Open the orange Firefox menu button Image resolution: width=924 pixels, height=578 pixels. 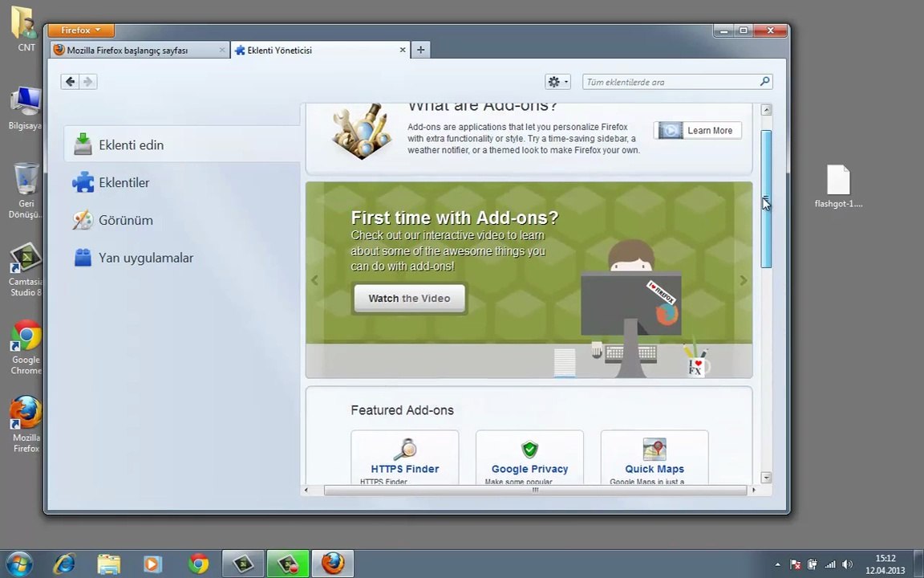coord(81,30)
